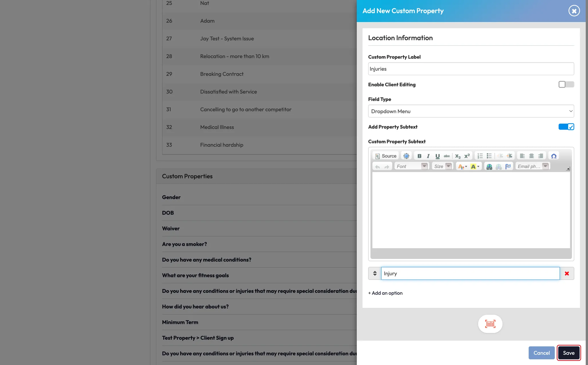Image resolution: width=588 pixels, height=365 pixels.
Task: Enable the Client Editing toggle
Action: pyautogui.click(x=566, y=84)
